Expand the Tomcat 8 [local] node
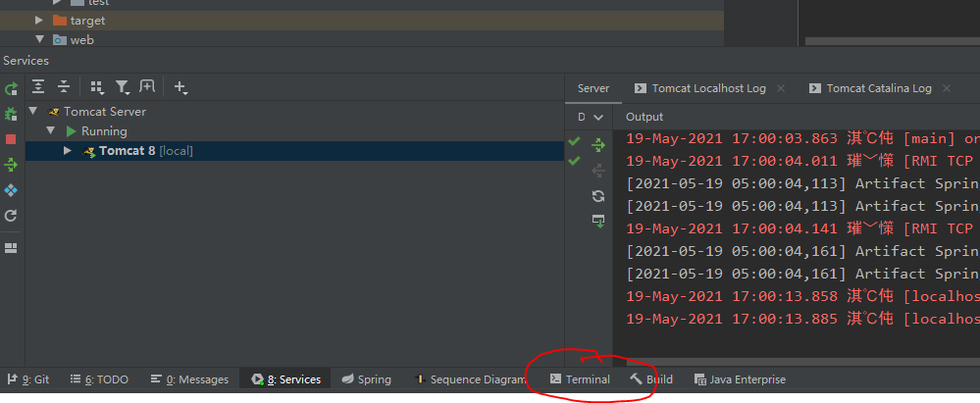Viewport: 980px width, 403px height. click(68, 151)
